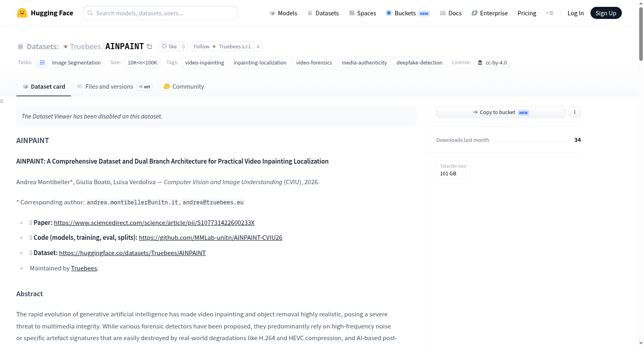Expand the navigation overflow menu icon

[549, 13]
